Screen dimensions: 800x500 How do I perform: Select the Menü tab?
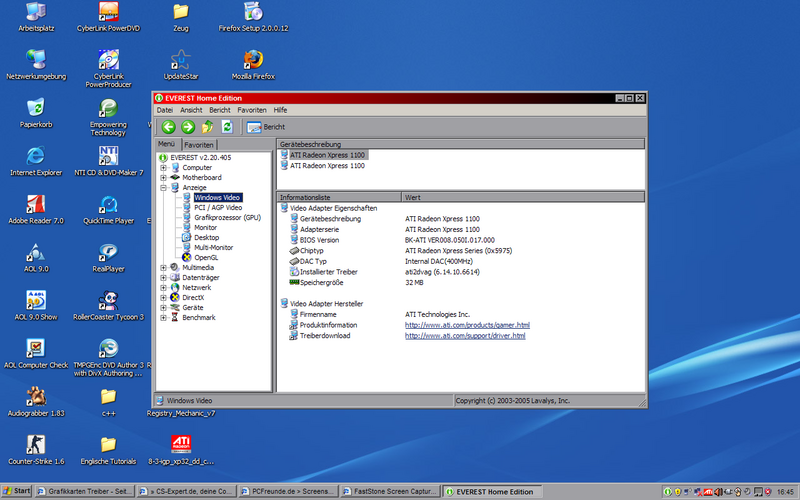pyautogui.click(x=166, y=144)
